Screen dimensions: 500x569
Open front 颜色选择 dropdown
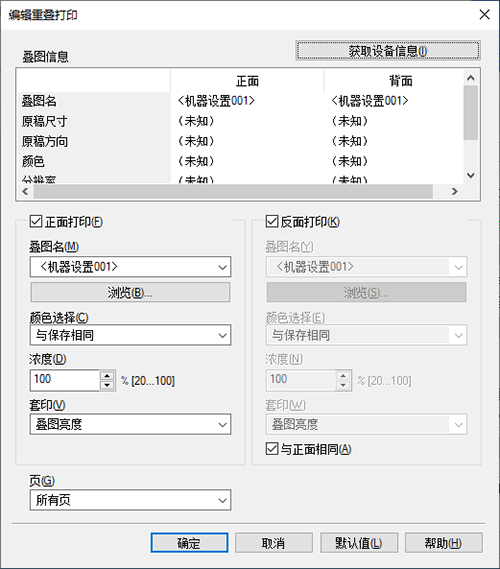point(130,335)
